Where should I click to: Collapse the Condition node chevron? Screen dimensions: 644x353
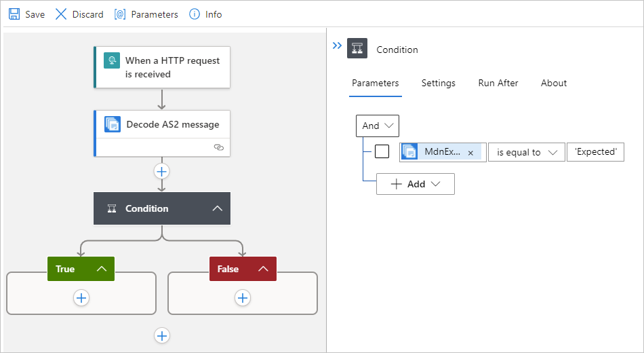[217, 208]
